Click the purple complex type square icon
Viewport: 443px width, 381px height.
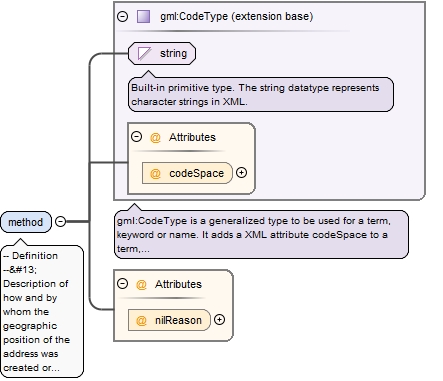144,16
